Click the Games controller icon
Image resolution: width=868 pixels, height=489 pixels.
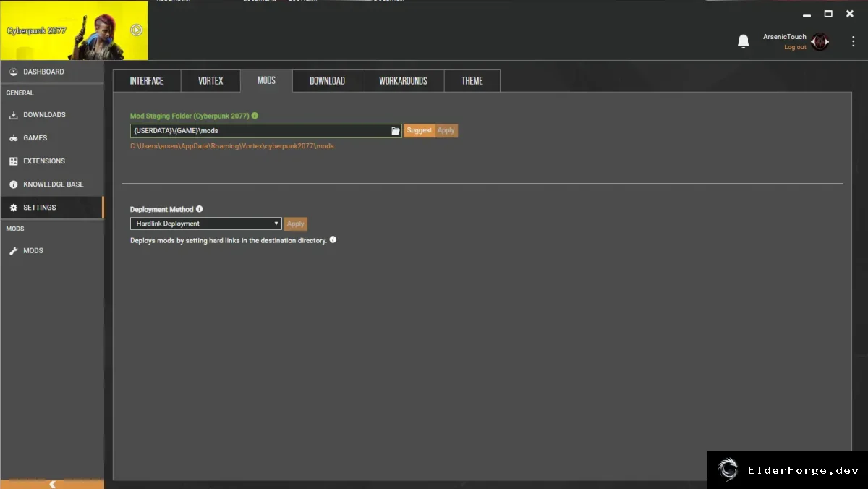[x=14, y=138]
